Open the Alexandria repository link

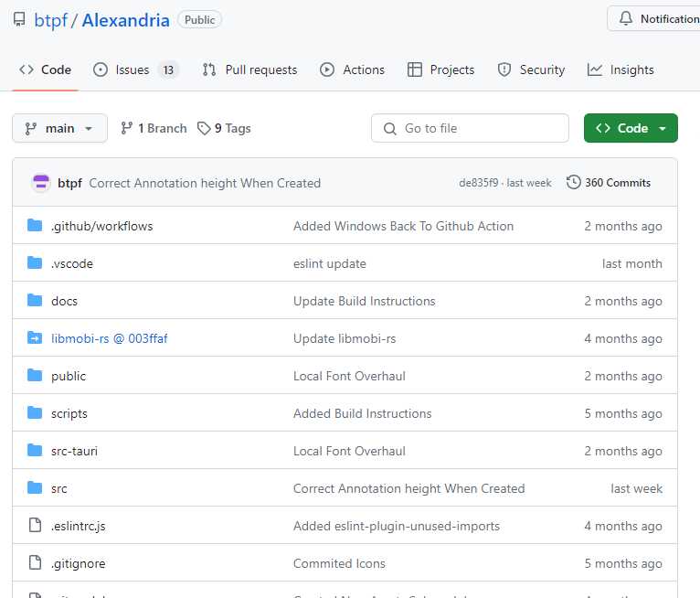tap(125, 20)
